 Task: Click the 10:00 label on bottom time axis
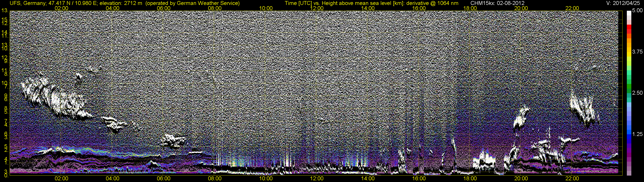266,179
